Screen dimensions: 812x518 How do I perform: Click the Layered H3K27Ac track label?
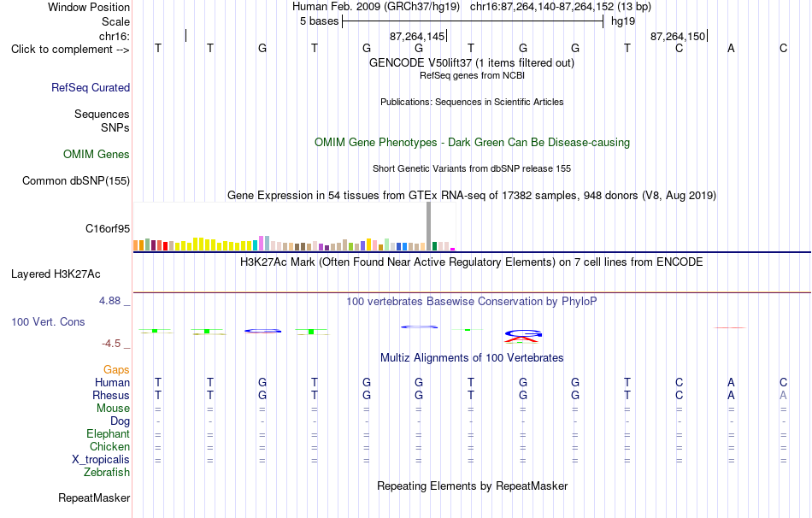pyautogui.click(x=56, y=274)
